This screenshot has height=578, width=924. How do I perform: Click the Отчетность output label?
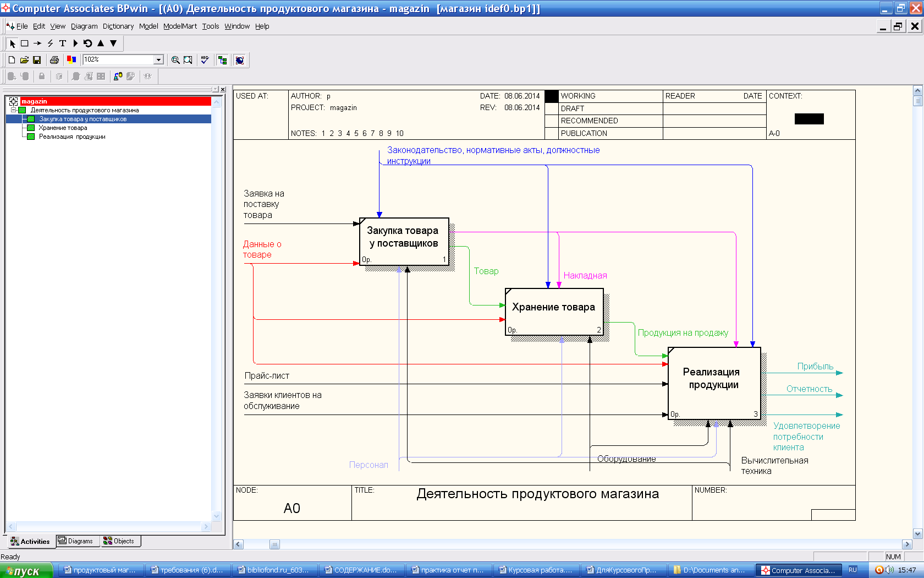click(809, 389)
